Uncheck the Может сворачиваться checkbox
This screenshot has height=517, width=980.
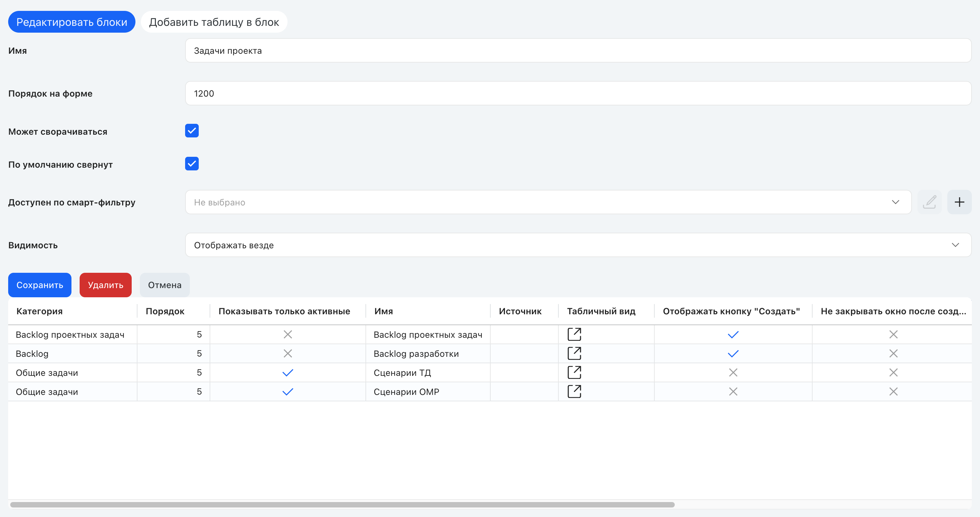point(192,131)
